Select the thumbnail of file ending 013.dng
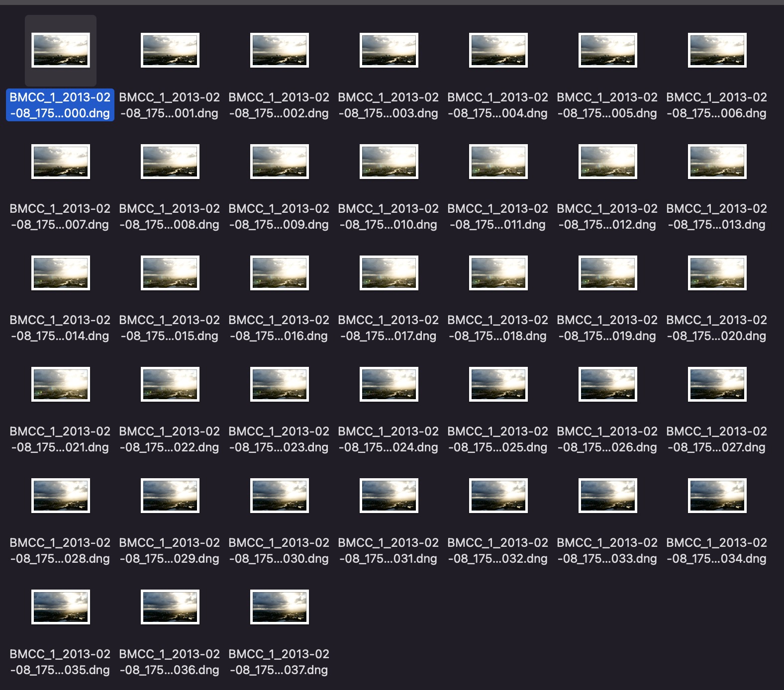784x690 pixels. (717, 162)
